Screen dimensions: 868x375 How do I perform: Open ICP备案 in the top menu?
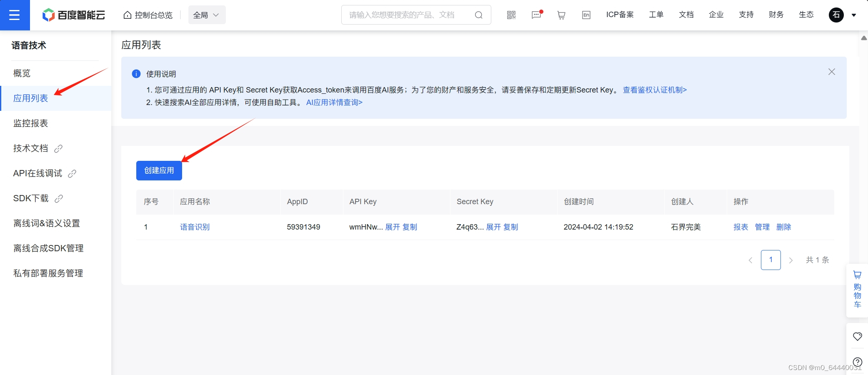point(620,15)
